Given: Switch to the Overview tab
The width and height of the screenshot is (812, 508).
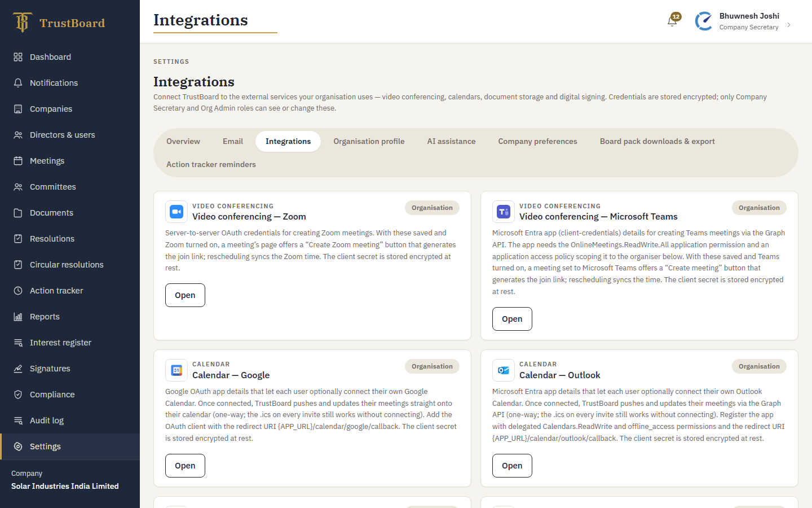Looking at the screenshot, I should (183, 141).
